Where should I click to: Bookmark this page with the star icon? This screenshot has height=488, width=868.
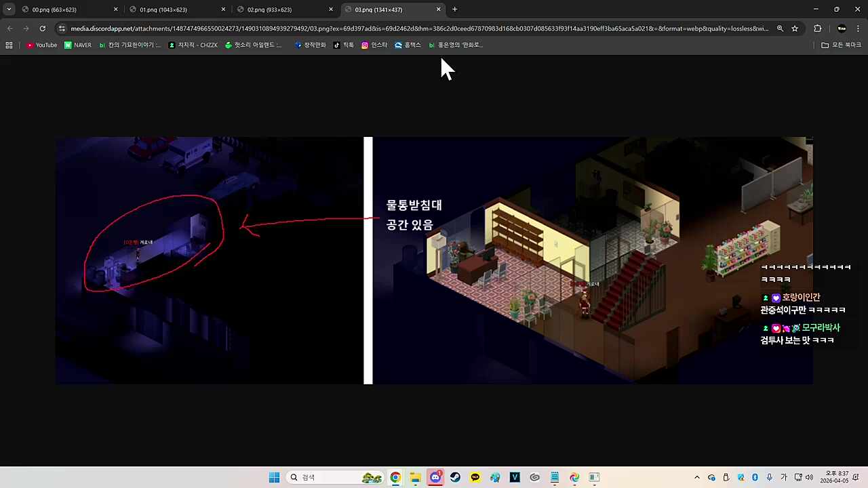click(795, 28)
